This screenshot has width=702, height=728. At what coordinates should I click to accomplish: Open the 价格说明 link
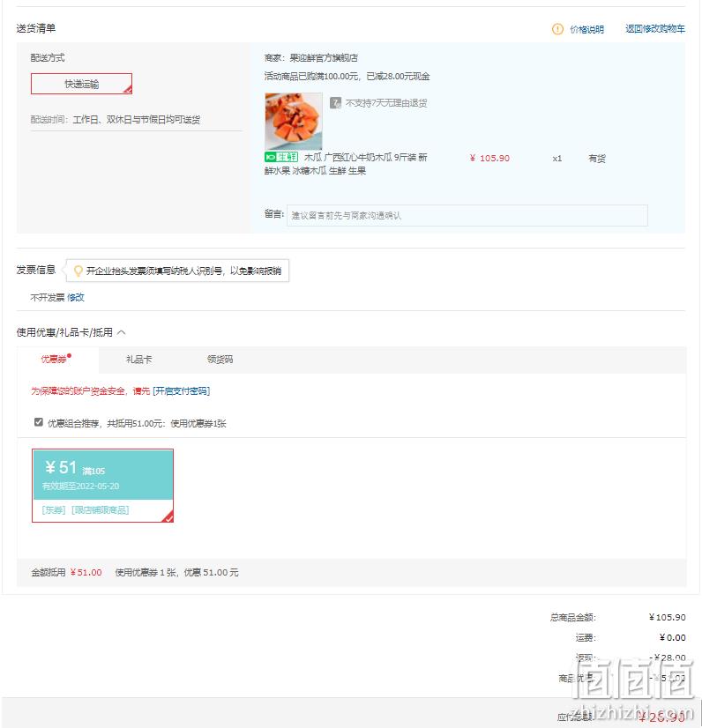point(586,29)
